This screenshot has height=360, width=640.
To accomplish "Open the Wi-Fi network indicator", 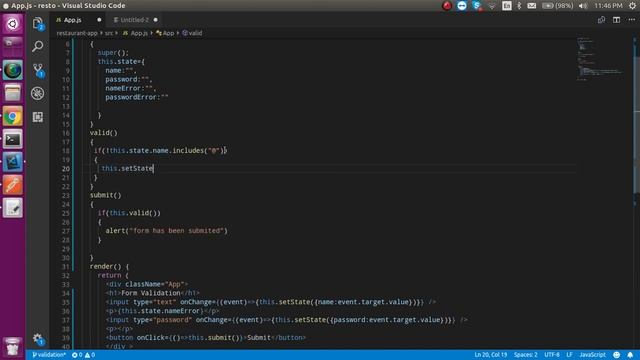I will coord(492,6).
